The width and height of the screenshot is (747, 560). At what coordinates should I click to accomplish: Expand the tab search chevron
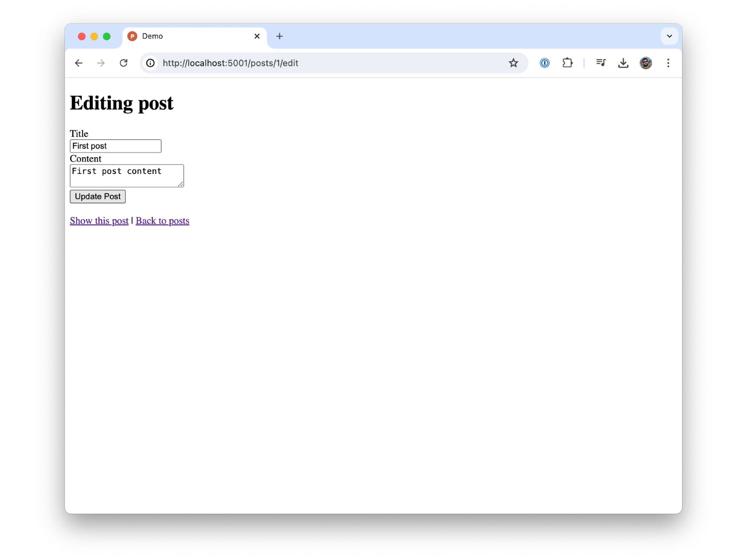(x=669, y=36)
